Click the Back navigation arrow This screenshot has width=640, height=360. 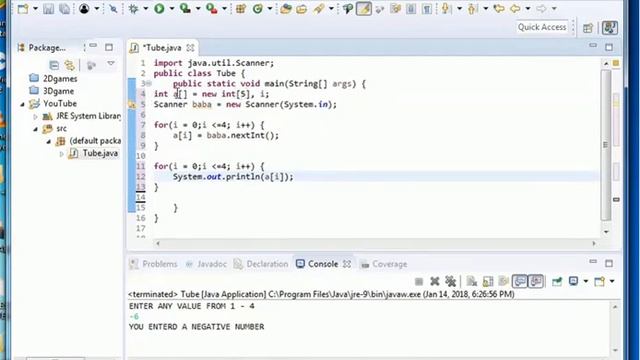(x=515, y=9)
